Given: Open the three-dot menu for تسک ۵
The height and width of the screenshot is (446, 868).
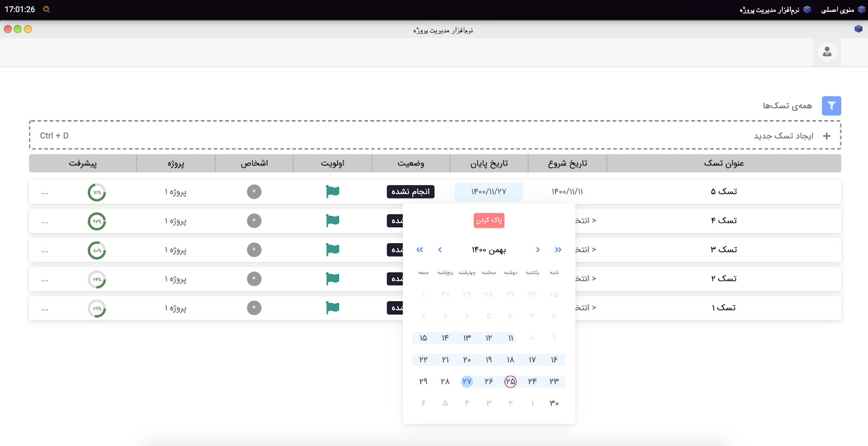Looking at the screenshot, I should click(44, 193).
